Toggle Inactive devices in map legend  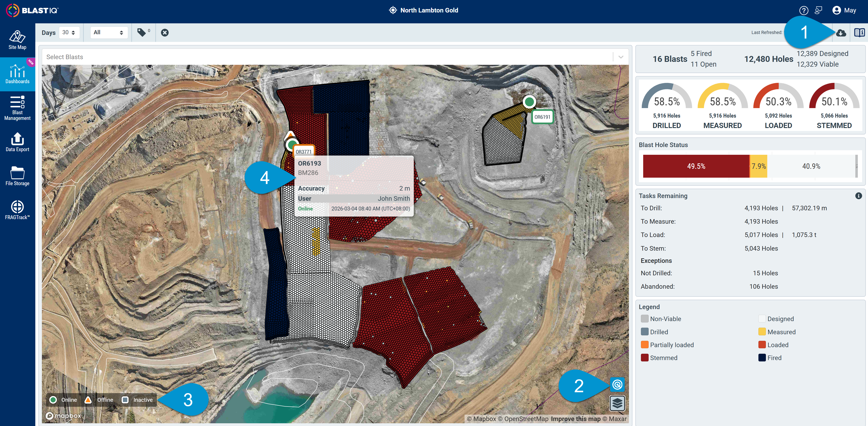137,400
